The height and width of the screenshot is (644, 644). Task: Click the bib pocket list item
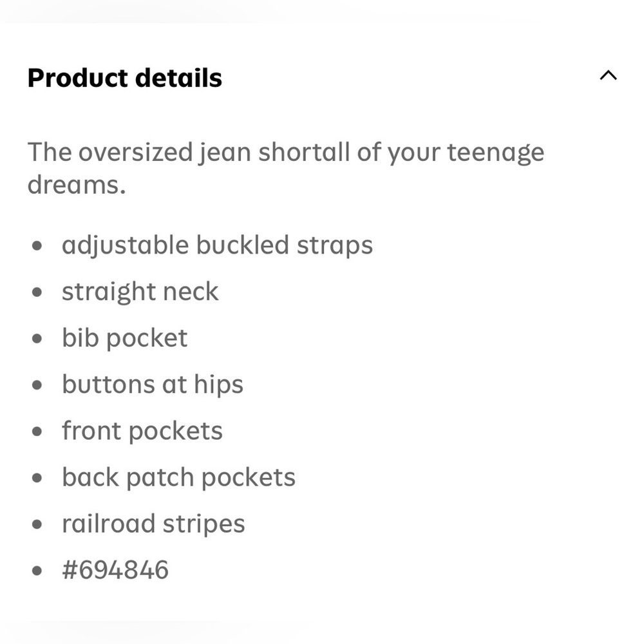125,339
